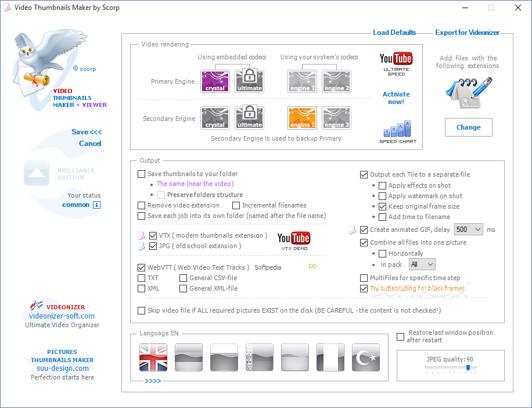Screen dimensions: 532x408
Task: Select crystal as Secondary Engine
Action: point(215,118)
